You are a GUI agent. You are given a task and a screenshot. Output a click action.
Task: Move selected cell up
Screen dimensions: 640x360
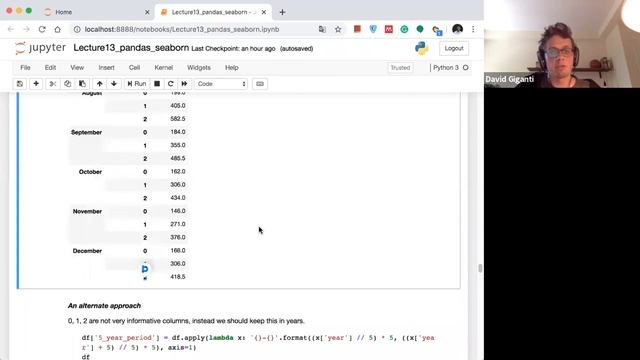click(99, 84)
